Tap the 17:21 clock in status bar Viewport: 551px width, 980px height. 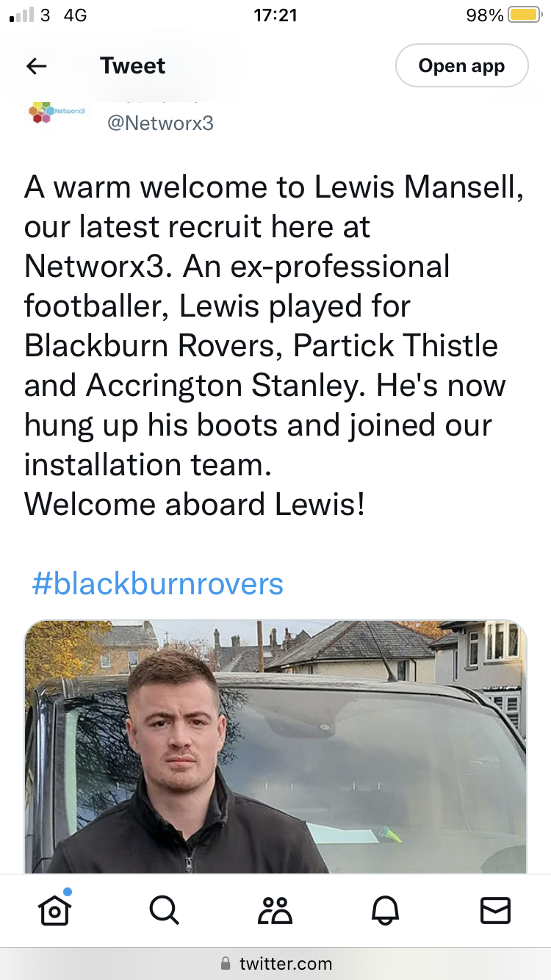point(275,15)
